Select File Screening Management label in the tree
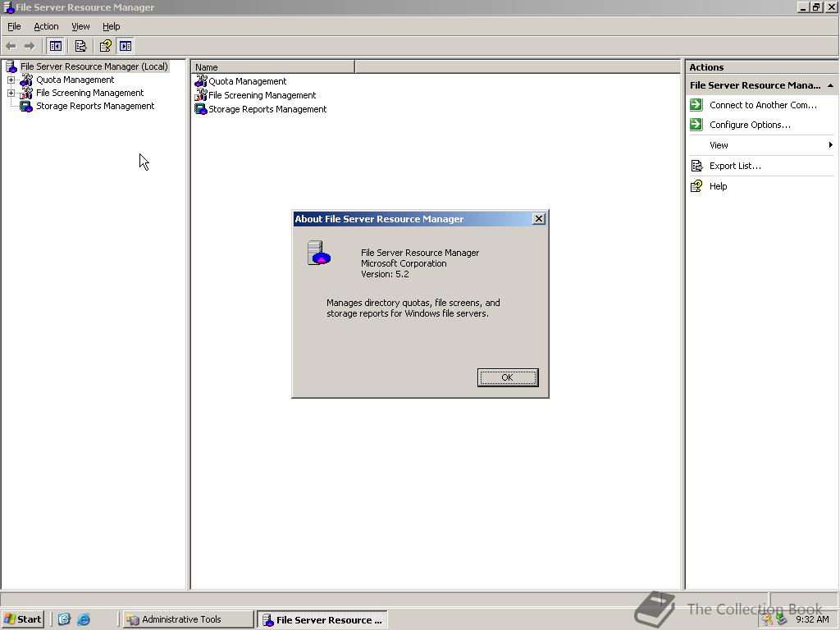Viewport: 840px width, 630px height. pos(90,93)
